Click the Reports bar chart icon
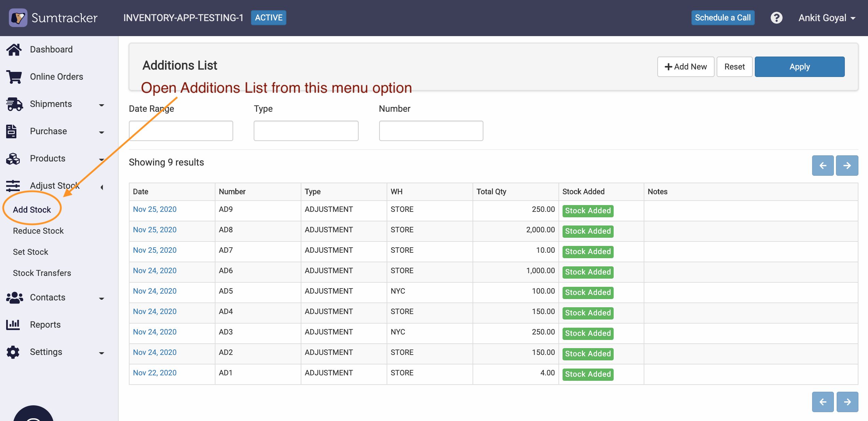 13,325
